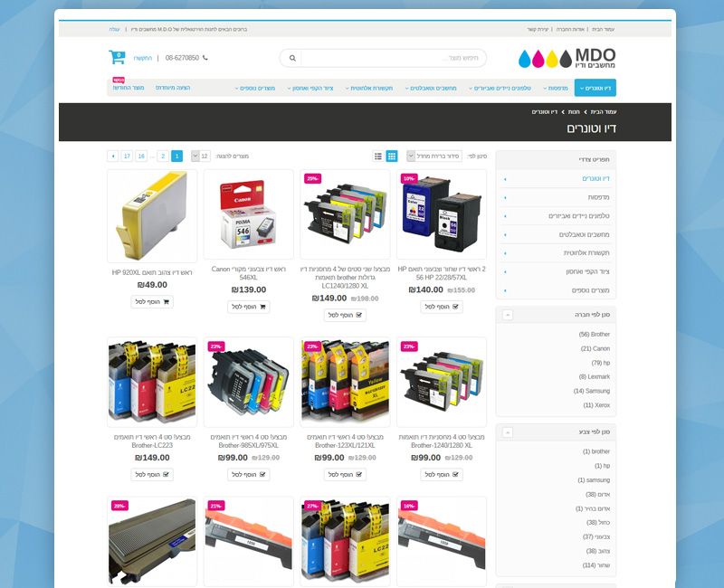Click the arrow bullet beside sidebar מדפסות
This screenshot has width=724, height=588.
coord(505,197)
